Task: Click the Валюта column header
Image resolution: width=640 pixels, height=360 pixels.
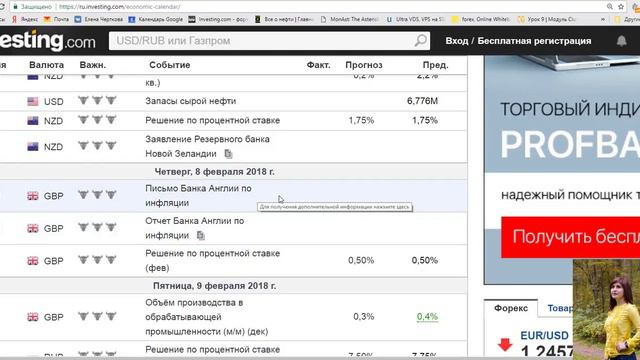Action: click(x=47, y=65)
